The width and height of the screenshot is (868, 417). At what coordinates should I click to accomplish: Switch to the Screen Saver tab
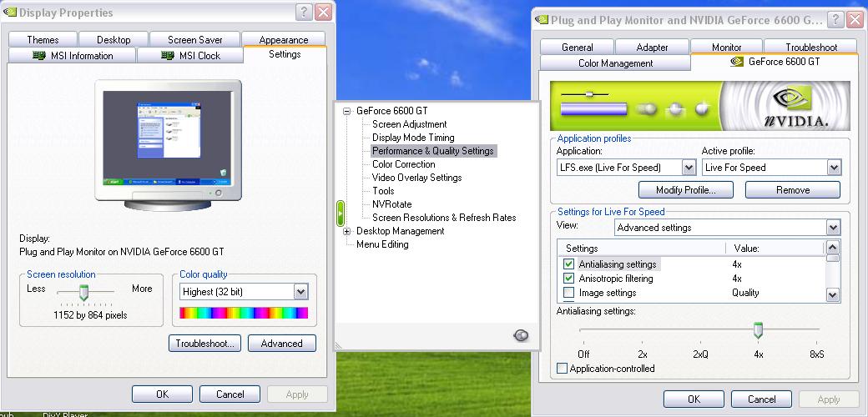[194, 40]
